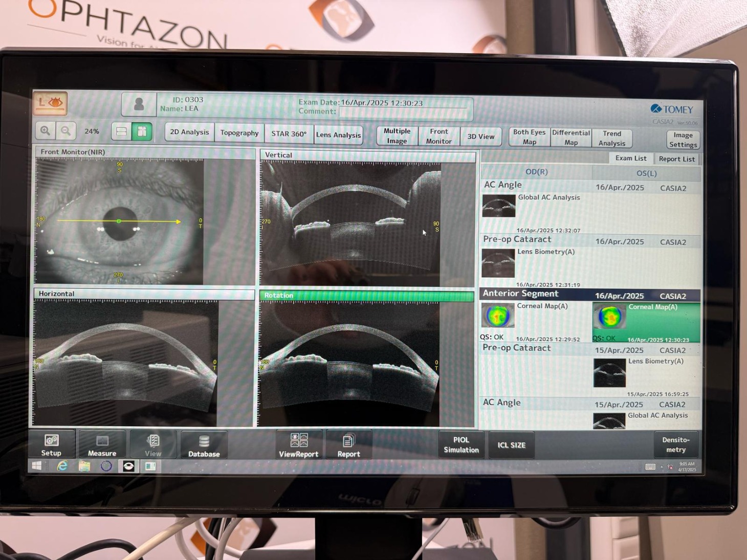Select the OS Corneal Map thumbnail

[x=609, y=317]
